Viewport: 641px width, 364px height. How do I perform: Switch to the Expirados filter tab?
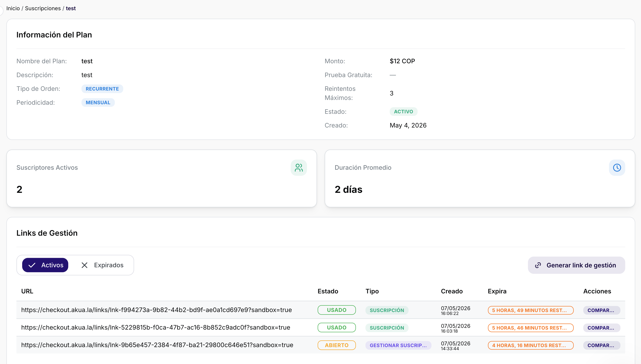click(x=103, y=265)
